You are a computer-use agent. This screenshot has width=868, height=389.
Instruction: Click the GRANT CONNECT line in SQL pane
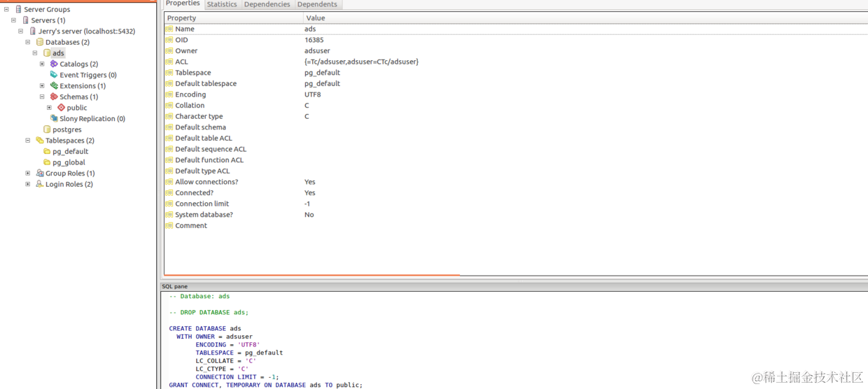(x=266, y=385)
